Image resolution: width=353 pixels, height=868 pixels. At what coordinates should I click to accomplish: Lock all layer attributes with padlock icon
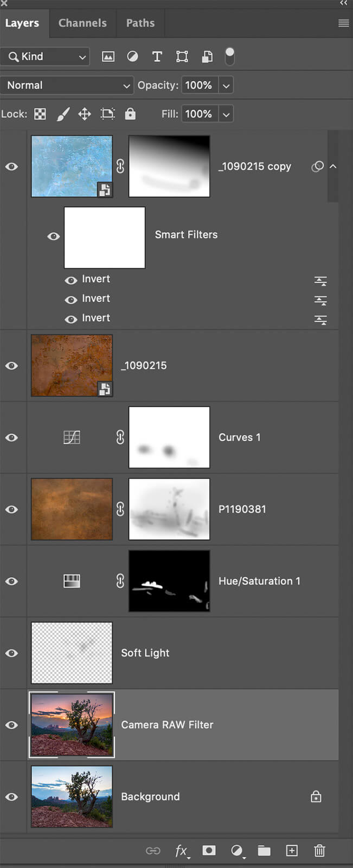(130, 114)
